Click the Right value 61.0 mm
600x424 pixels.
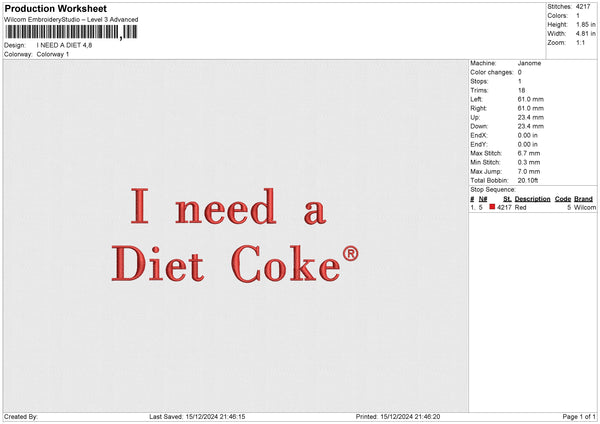coord(530,108)
